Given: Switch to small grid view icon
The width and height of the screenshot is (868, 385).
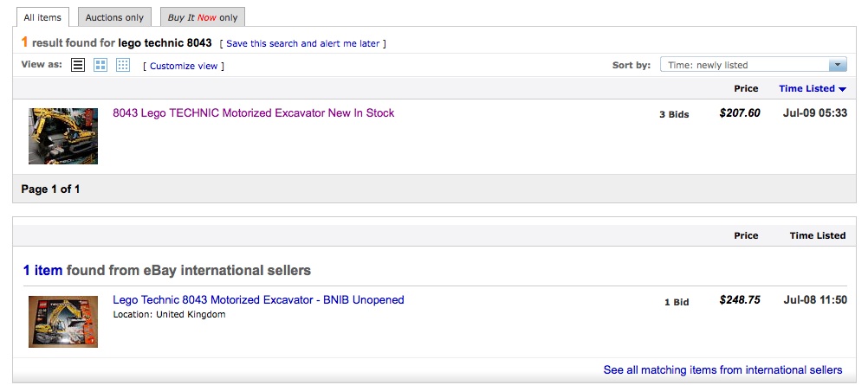Looking at the screenshot, I should (123, 65).
